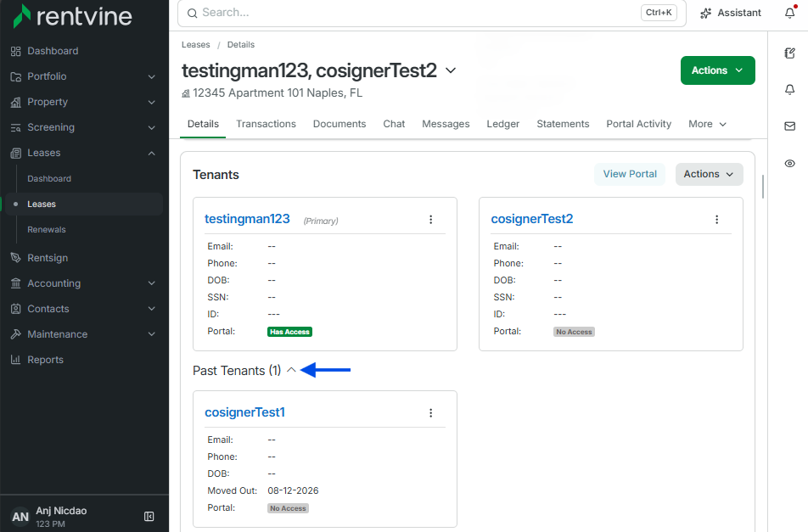Image resolution: width=808 pixels, height=532 pixels.
Task: Click the Ctrl+K shortcut badge
Action: 659,13
